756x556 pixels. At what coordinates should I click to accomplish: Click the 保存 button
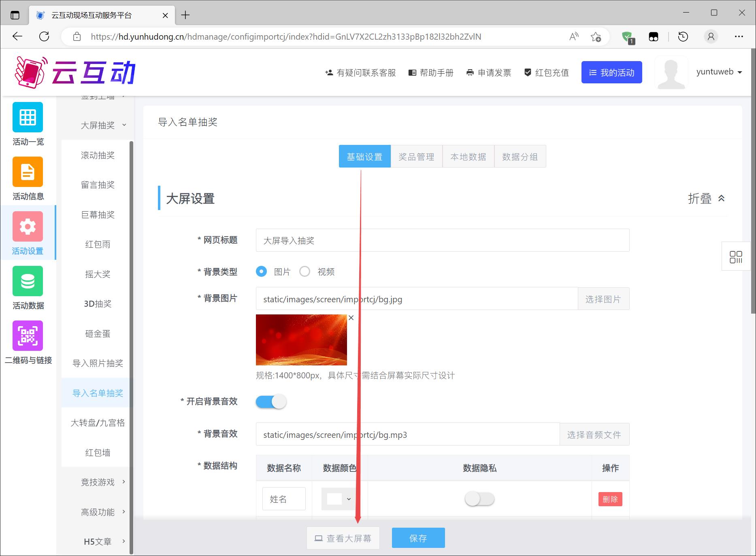pos(418,538)
